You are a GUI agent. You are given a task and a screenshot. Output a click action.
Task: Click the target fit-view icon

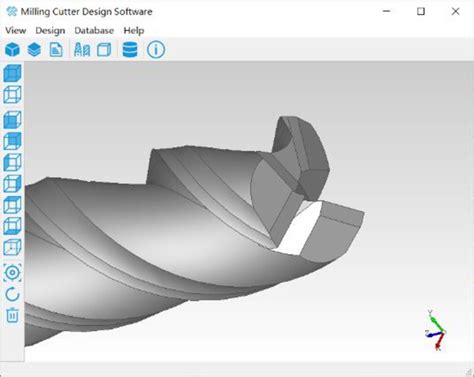click(13, 273)
